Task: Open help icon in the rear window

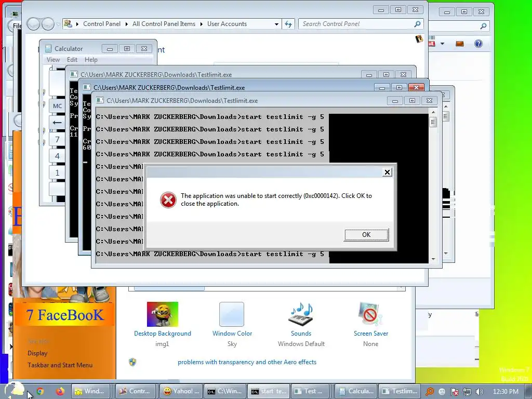Action: pyautogui.click(x=478, y=44)
